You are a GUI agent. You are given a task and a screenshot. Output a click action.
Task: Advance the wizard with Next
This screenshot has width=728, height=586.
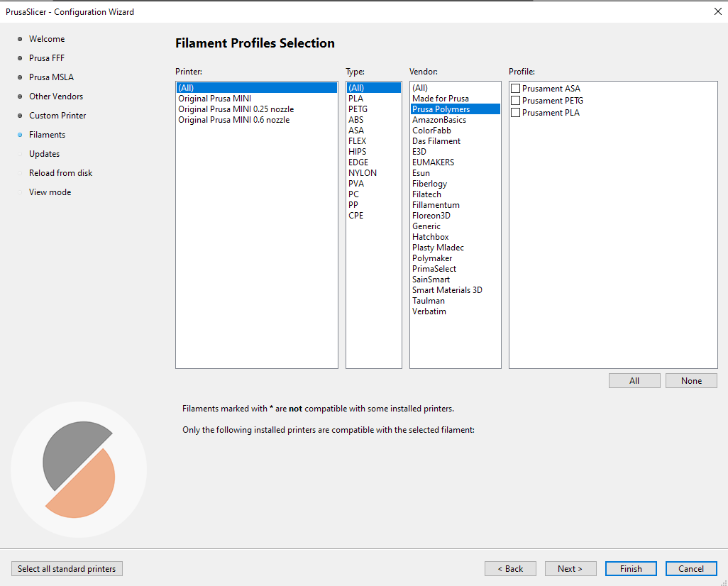click(570, 569)
